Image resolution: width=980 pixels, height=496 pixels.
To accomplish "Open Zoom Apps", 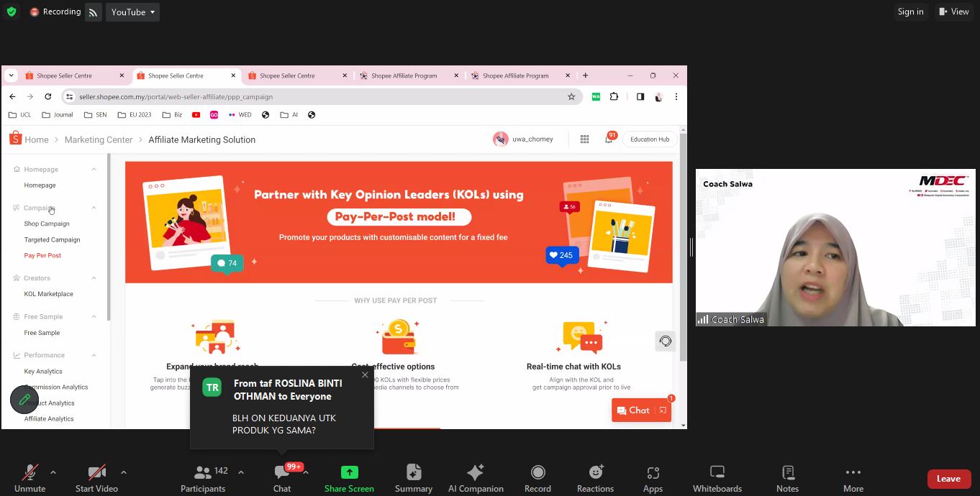I will click(x=653, y=478).
